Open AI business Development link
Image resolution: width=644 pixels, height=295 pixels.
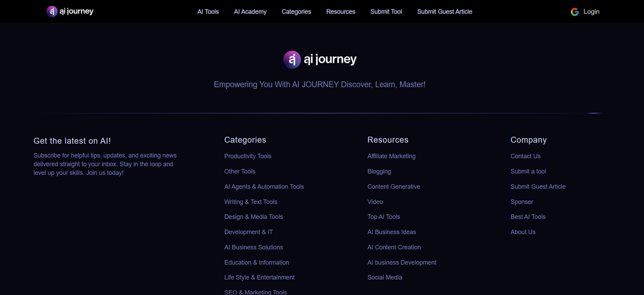pos(402,262)
